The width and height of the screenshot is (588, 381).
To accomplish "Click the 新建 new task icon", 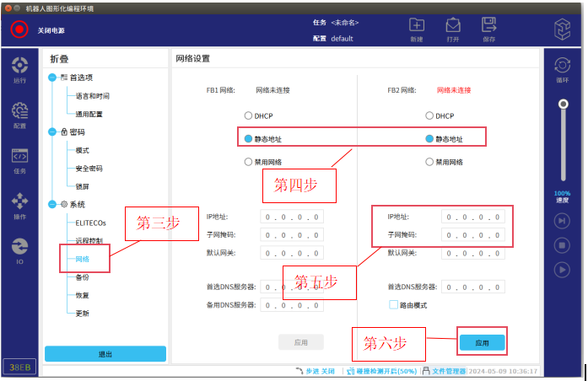I will [417, 25].
